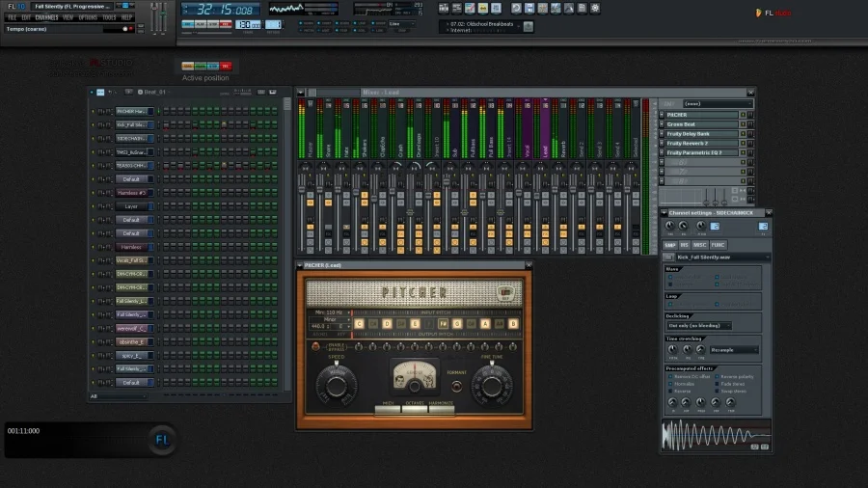Open the mixer input (none) dropdown
The image size is (868, 488).
[x=718, y=103]
